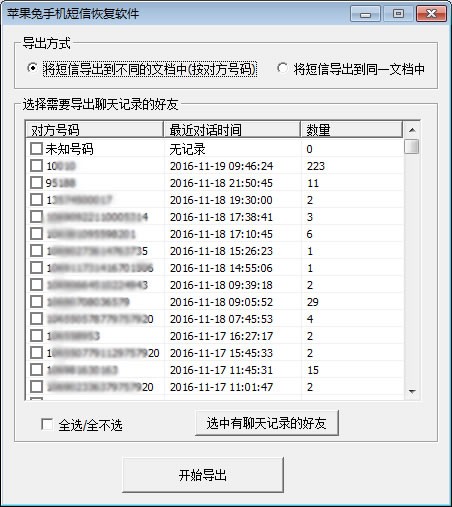Click the 选中有聊天记录的好友 button
Viewport: 452px width, 507px height.
[267, 423]
